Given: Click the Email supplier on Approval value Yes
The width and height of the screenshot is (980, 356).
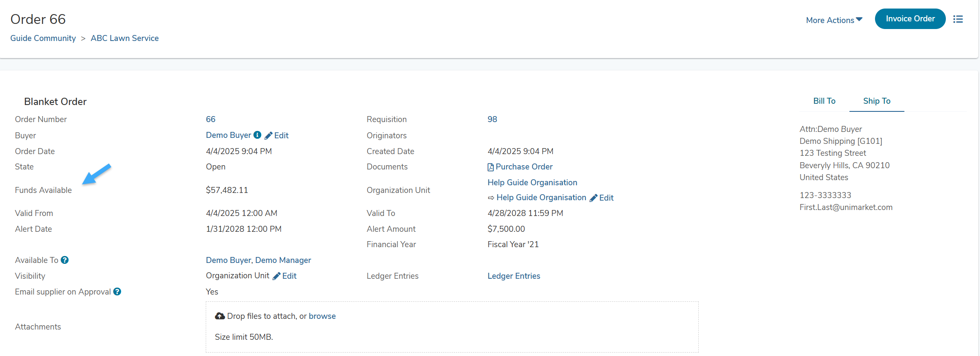Looking at the screenshot, I should point(212,292).
